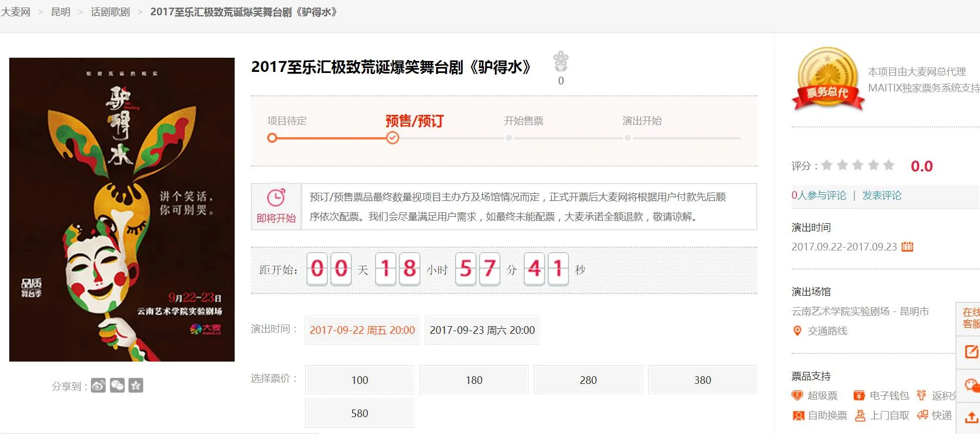Click the 0.0 rating score
980x434 pixels.
pyautogui.click(x=922, y=166)
